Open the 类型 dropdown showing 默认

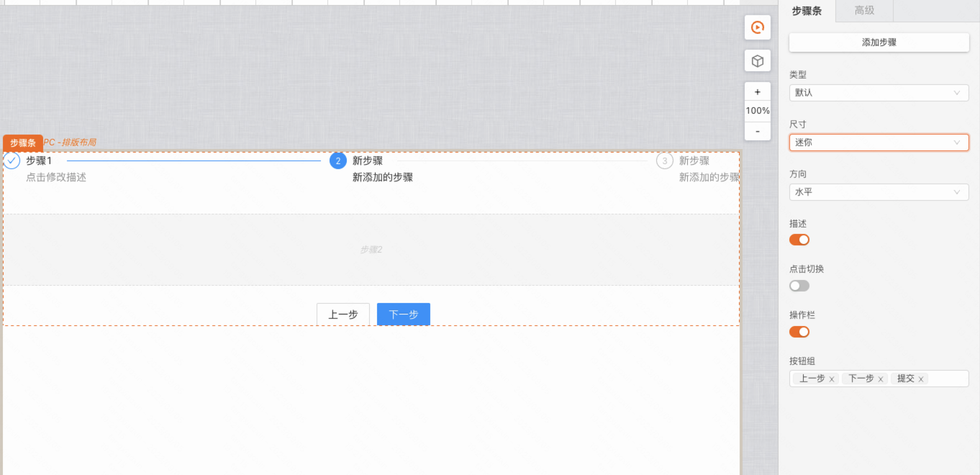(879, 93)
